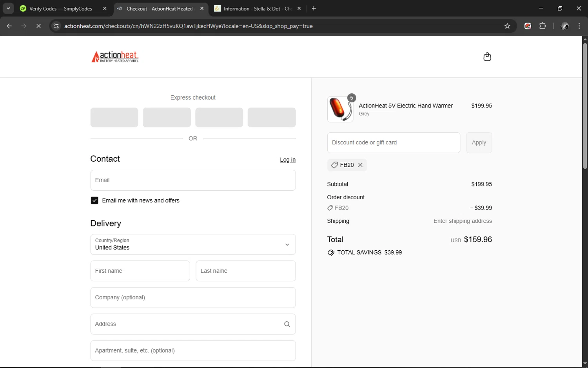Bookmark this page with the star icon

pos(507,26)
